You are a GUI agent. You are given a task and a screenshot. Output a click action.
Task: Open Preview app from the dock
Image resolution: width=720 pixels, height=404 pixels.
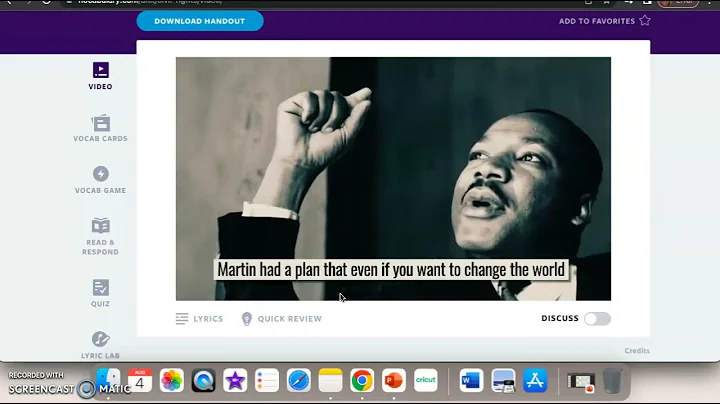(x=503, y=381)
